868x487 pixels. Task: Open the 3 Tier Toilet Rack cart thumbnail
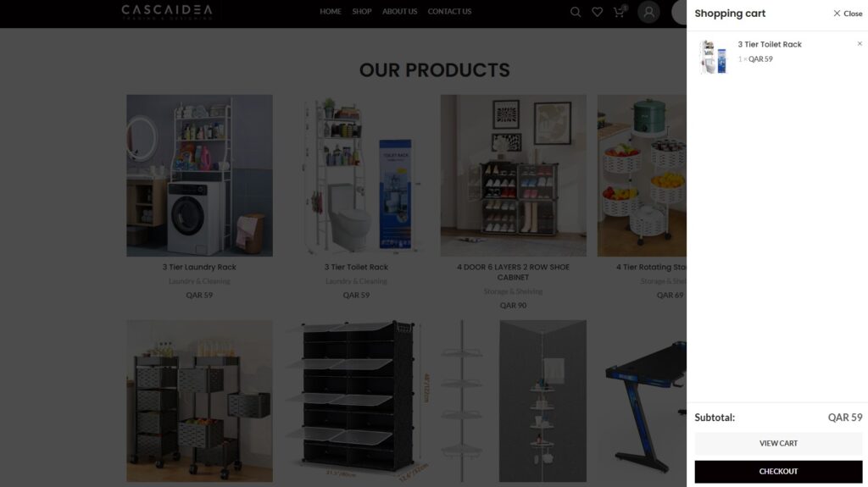coord(713,57)
